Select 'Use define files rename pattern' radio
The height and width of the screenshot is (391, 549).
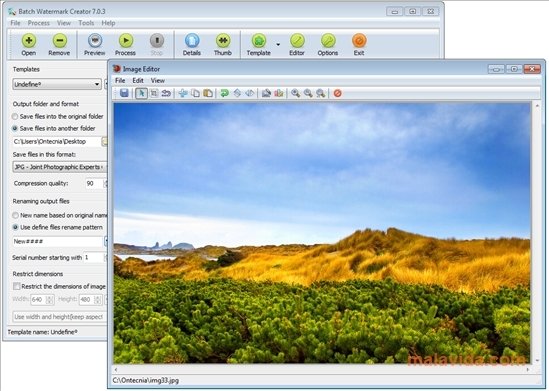click(x=15, y=227)
